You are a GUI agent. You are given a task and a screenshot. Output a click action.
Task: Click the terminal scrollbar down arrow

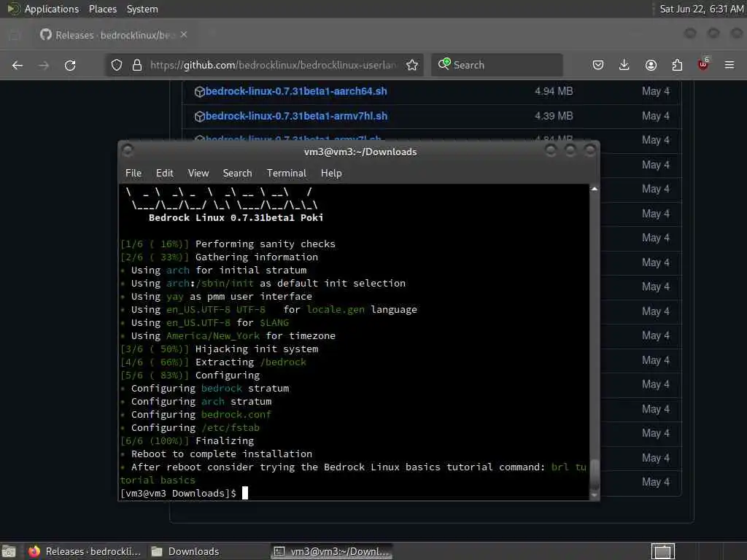click(594, 495)
